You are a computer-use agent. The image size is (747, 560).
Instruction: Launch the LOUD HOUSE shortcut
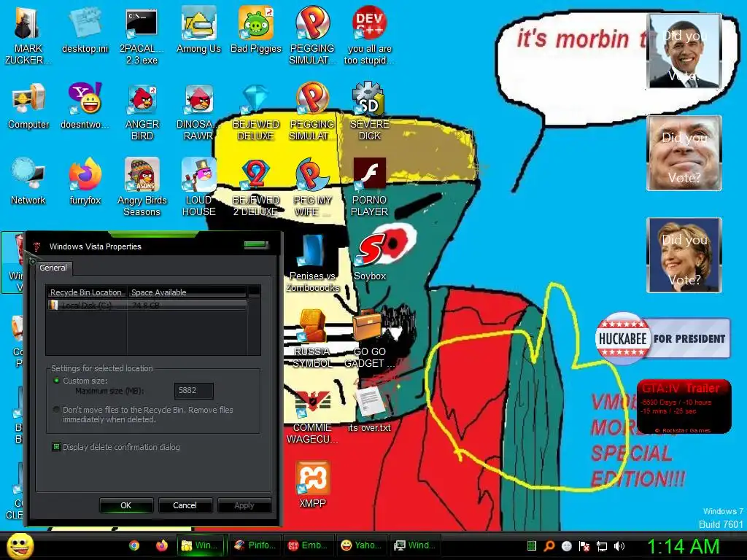click(x=198, y=187)
